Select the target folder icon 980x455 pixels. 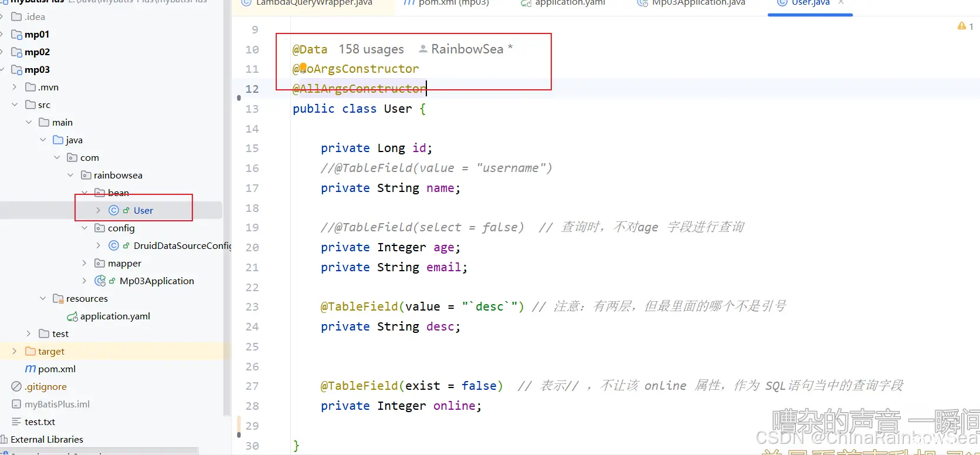click(30, 351)
